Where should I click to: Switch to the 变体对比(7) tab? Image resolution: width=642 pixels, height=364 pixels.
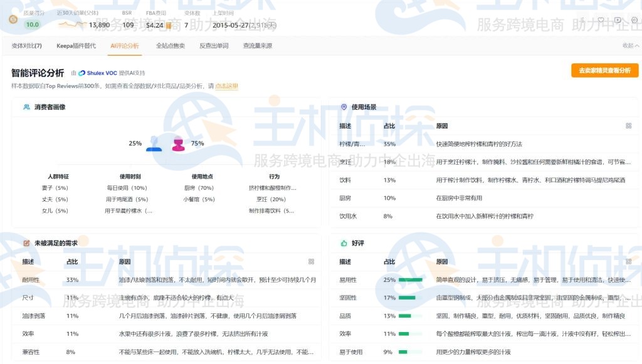pyautogui.click(x=27, y=45)
